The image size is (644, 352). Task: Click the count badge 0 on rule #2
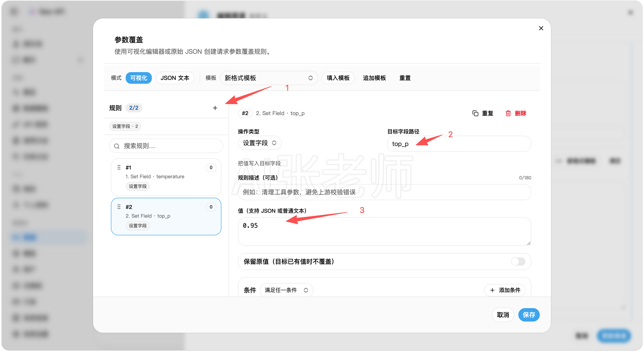pyautogui.click(x=211, y=207)
